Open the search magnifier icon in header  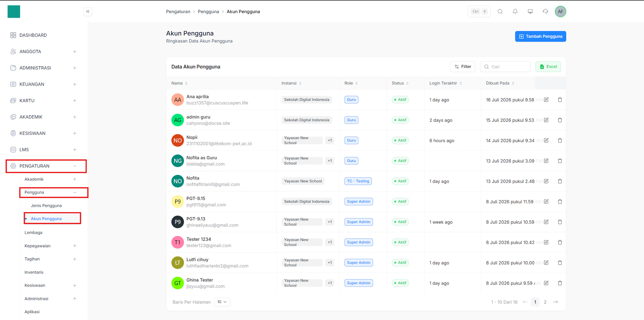500,12
